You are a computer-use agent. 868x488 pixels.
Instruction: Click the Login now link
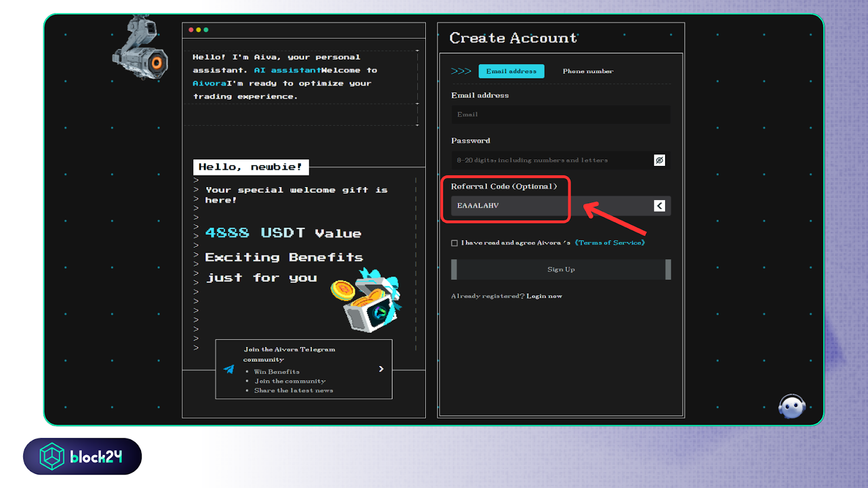(x=544, y=296)
